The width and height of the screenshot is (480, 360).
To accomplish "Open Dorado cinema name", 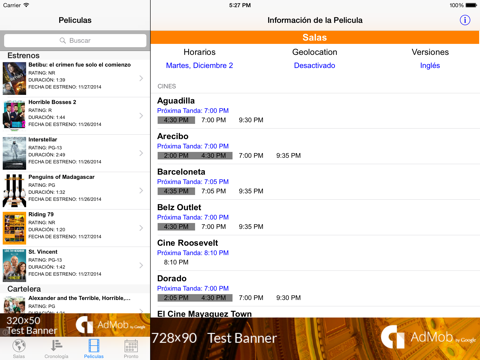I will point(172,278).
